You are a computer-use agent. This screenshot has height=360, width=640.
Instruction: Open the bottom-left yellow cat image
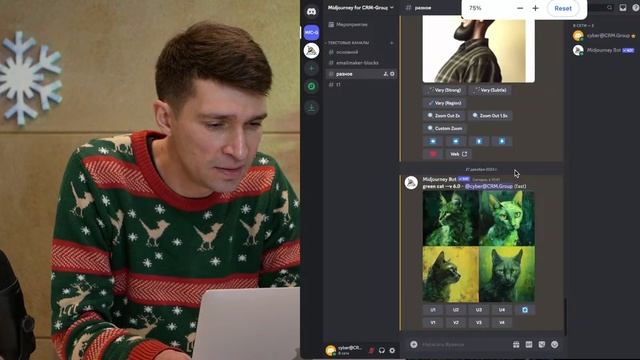[x=450, y=274]
